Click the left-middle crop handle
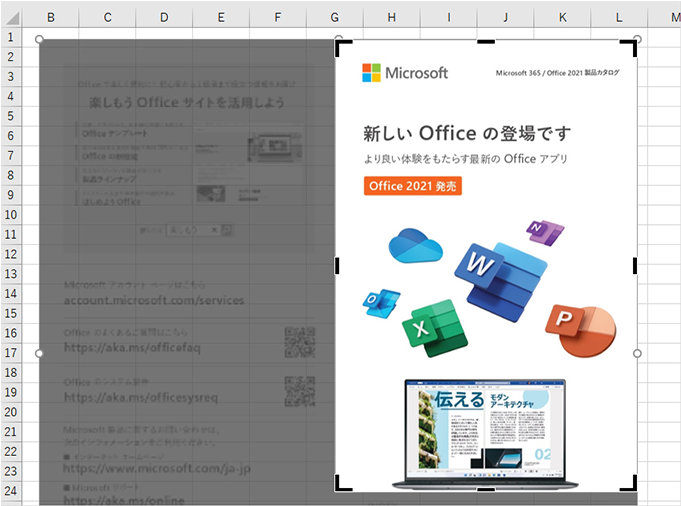Image resolution: width=681 pixels, height=506 pixels. point(337,266)
